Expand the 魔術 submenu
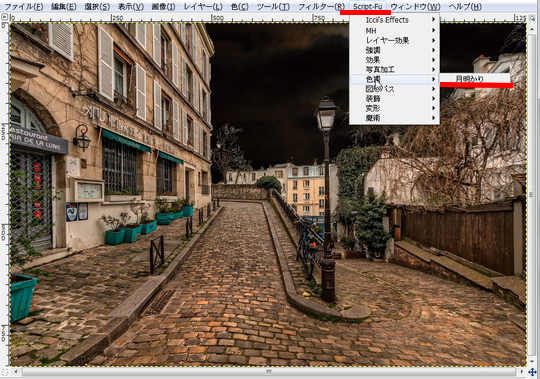 pyautogui.click(x=394, y=118)
